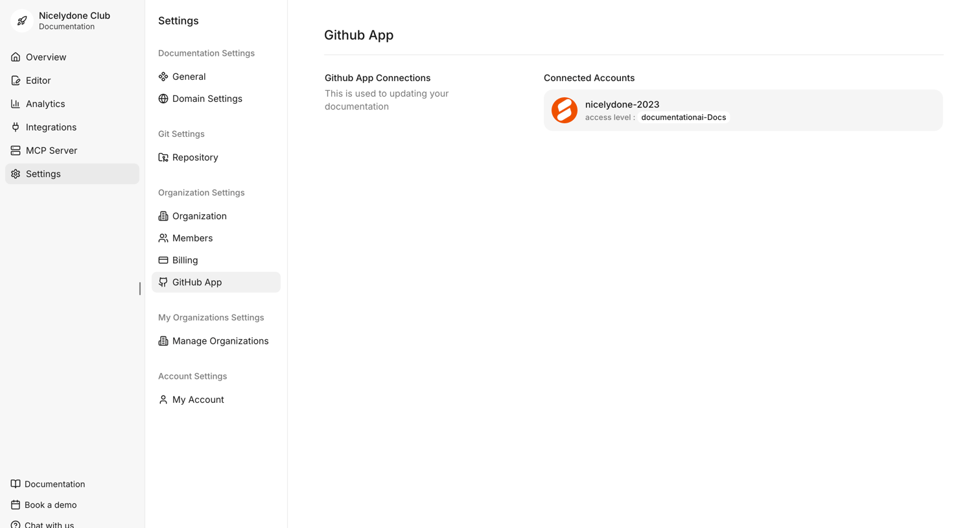
Task: Click the Github App page title
Action: coord(359,35)
